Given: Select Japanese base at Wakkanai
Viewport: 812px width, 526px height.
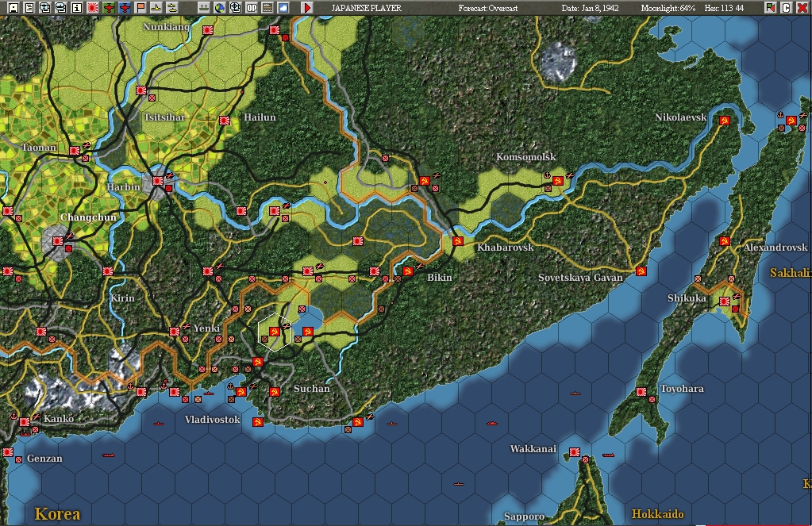Looking at the screenshot, I should 575,452.
